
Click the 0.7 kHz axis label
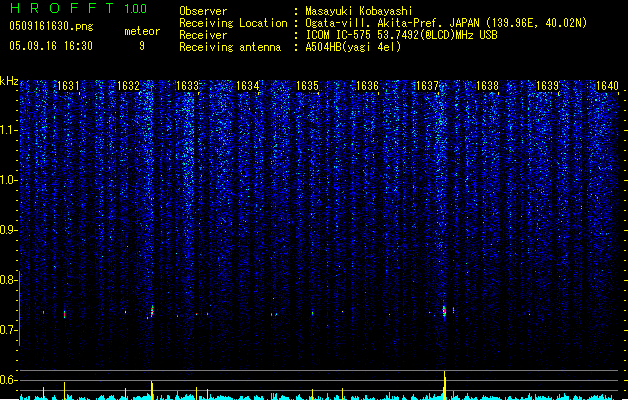(8, 330)
